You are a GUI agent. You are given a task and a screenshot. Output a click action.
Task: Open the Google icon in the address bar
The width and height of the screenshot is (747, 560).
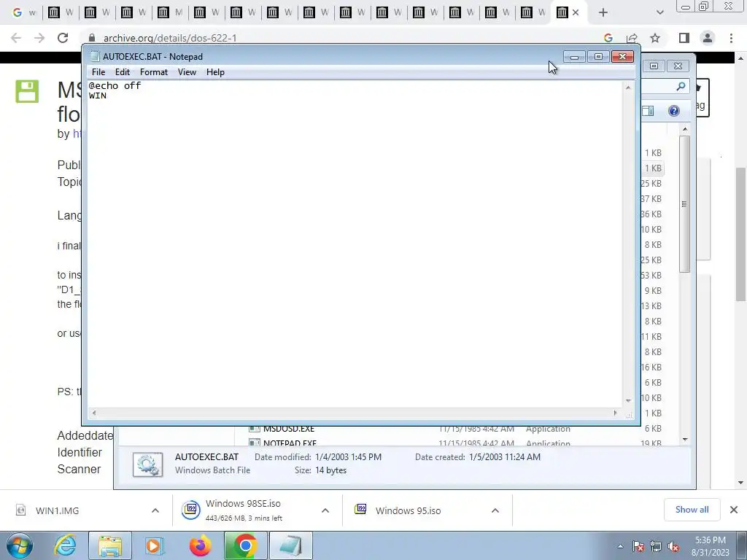[x=608, y=38]
